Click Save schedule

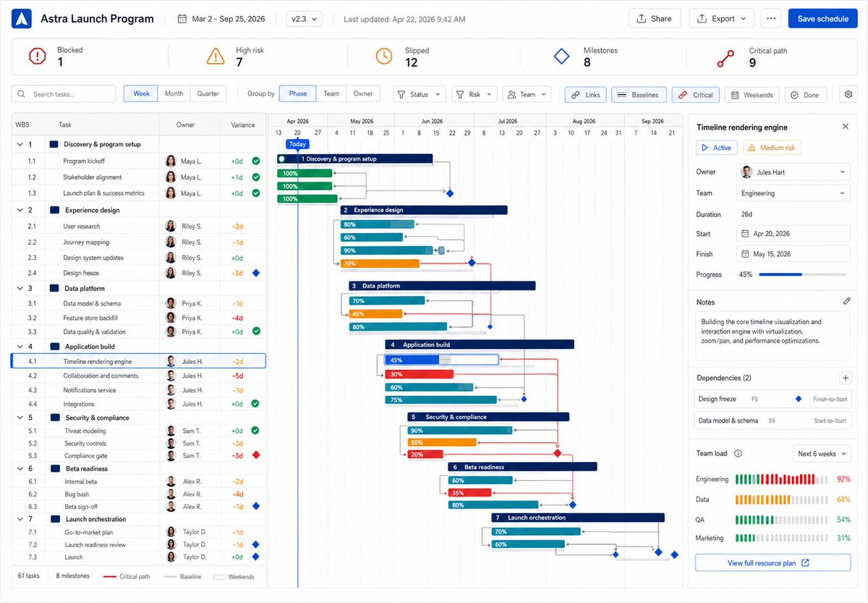[822, 19]
